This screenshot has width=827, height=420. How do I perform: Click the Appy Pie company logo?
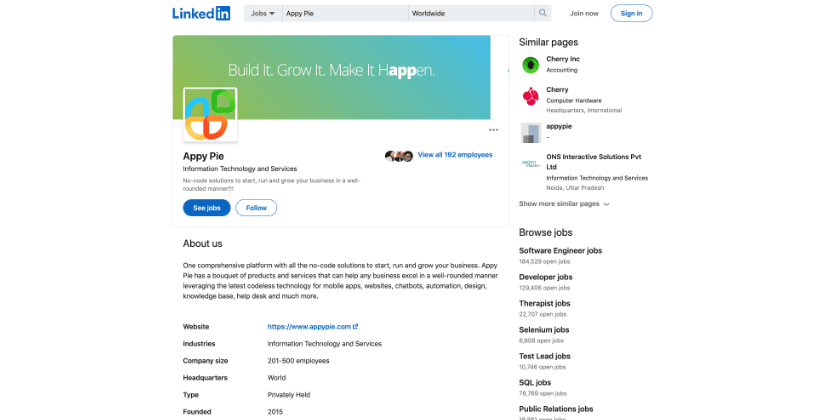tap(210, 115)
